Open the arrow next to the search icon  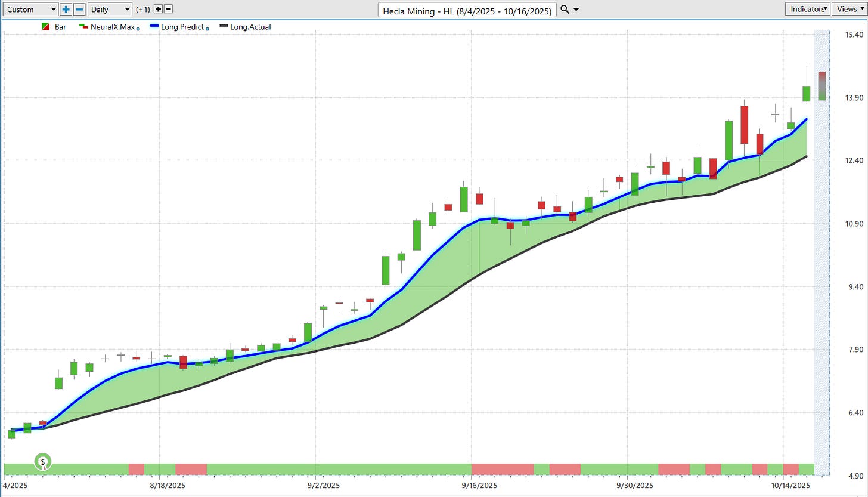coord(576,10)
